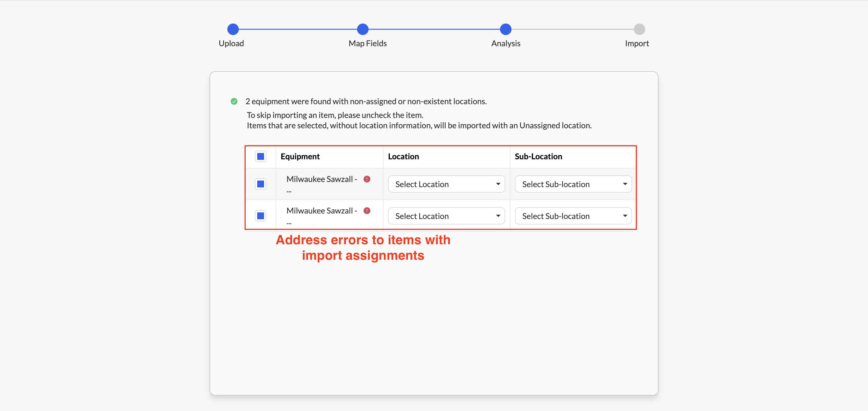This screenshot has height=411, width=868.
Task: Toggle the select-all header checkbox
Action: pos(260,156)
